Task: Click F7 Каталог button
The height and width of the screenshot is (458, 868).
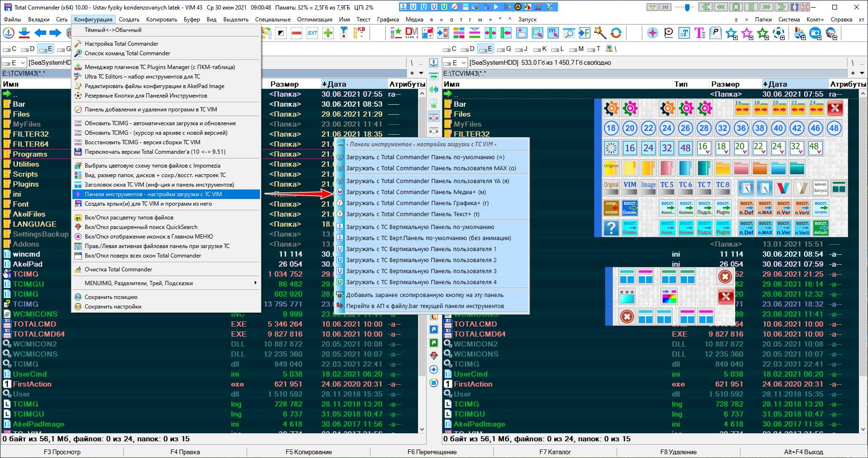Action: pyautogui.click(x=555, y=452)
